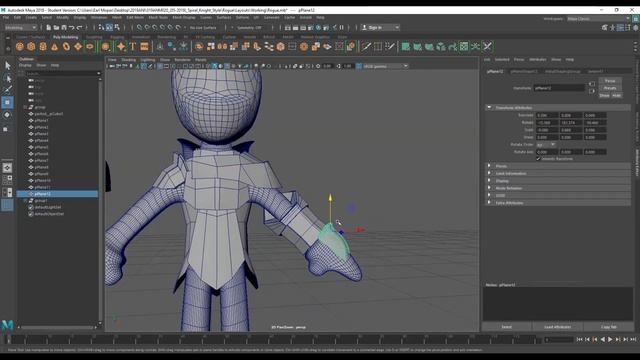
Task: Open the Mesh Tools menu
Action: point(158,18)
